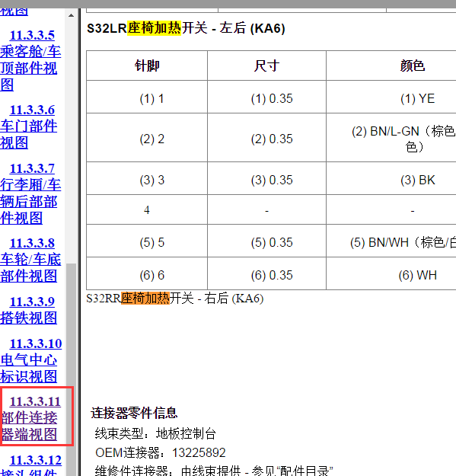Click pin cell (2) 2
This screenshot has width=456, height=476.
click(147, 138)
